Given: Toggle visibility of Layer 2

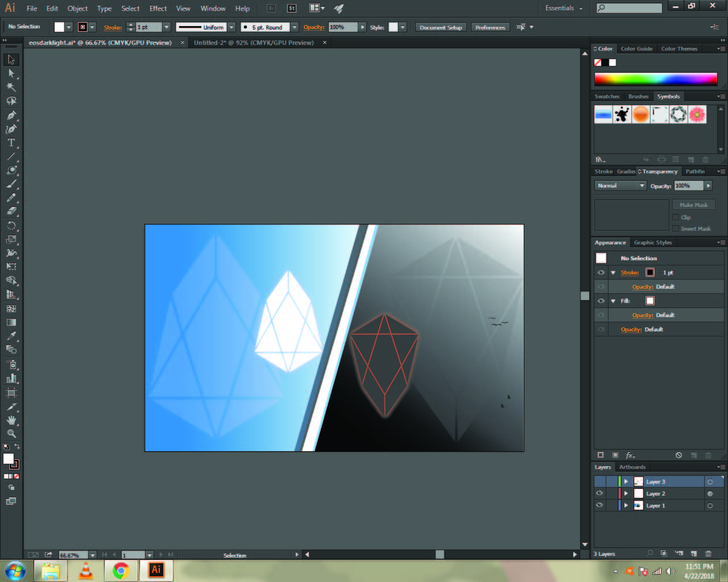Looking at the screenshot, I should [x=599, y=493].
